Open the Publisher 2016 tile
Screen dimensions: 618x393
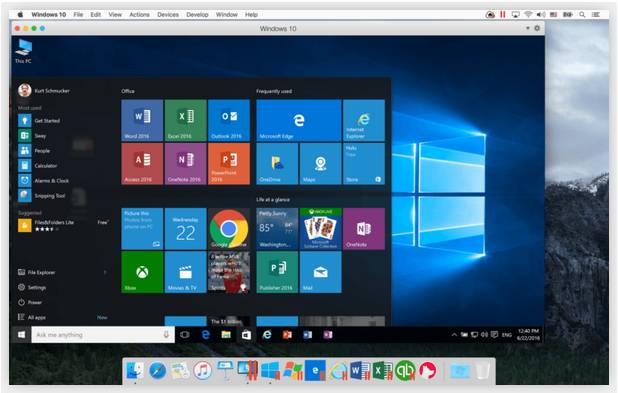pos(277,272)
